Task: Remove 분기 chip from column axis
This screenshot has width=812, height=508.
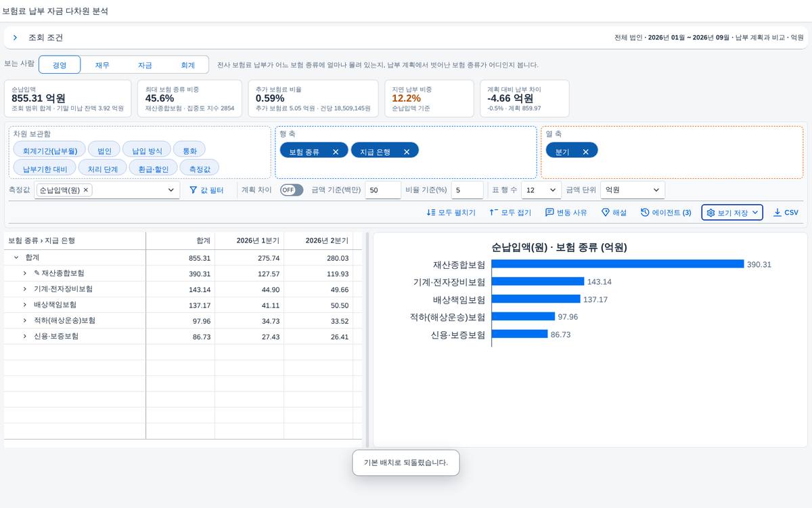Action: pyautogui.click(x=586, y=152)
